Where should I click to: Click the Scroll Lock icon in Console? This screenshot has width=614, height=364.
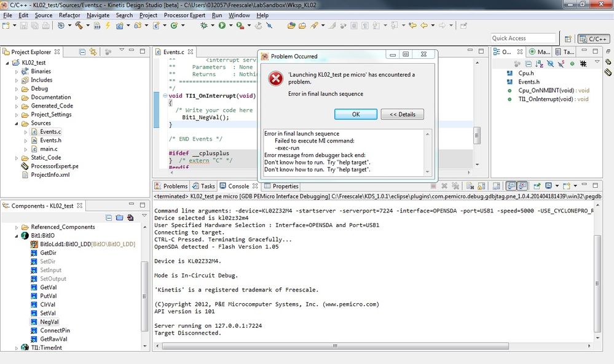pyautogui.click(x=481, y=186)
